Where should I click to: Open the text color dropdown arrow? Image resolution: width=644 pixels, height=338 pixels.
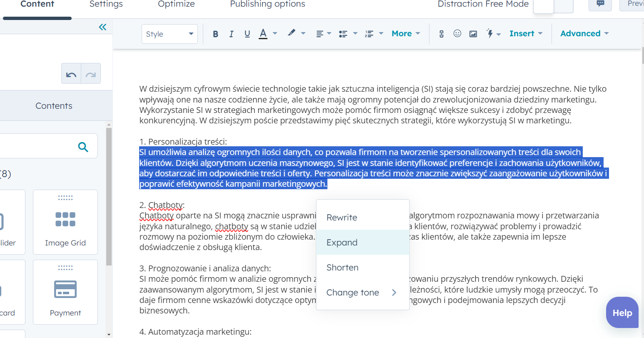[275, 33]
